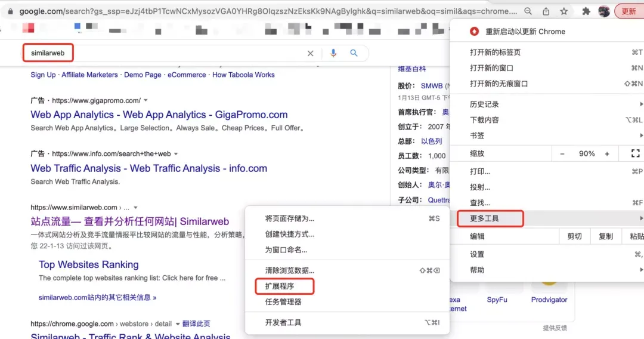644x339 pixels.
Task: Click the lock icon in address bar
Action: click(x=10, y=11)
